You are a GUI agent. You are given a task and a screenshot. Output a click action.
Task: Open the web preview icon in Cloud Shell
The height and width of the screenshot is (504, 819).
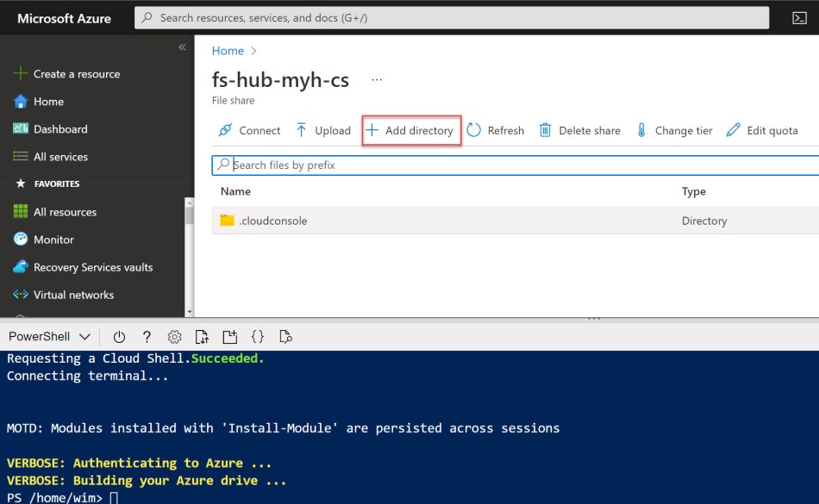click(285, 337)
